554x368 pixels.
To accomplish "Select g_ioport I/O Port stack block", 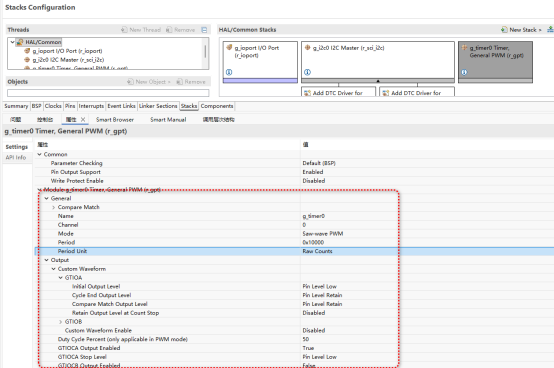I will [260, 62].
